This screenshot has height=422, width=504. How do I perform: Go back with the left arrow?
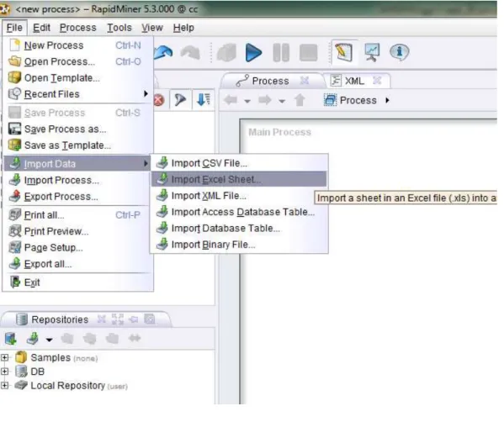click(x=231, y=100)
